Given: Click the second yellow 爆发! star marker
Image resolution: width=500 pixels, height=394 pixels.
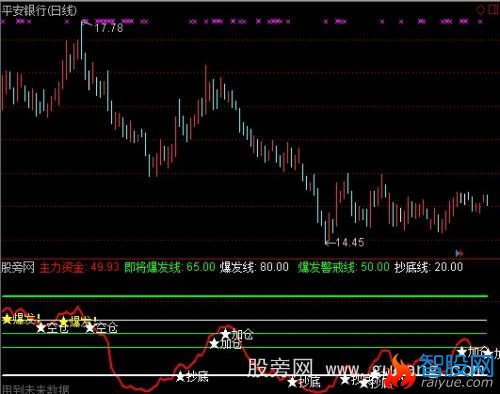Looking at the screenshot, I should [63, 322].
